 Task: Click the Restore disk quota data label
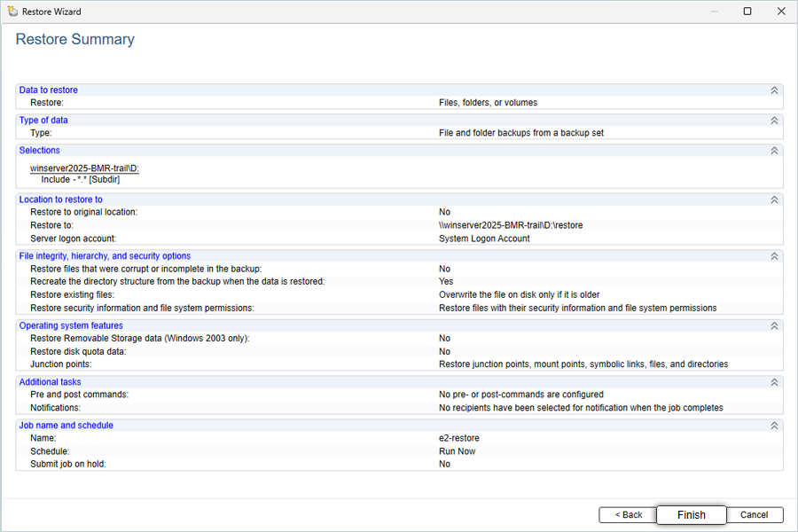coord(78,351)
